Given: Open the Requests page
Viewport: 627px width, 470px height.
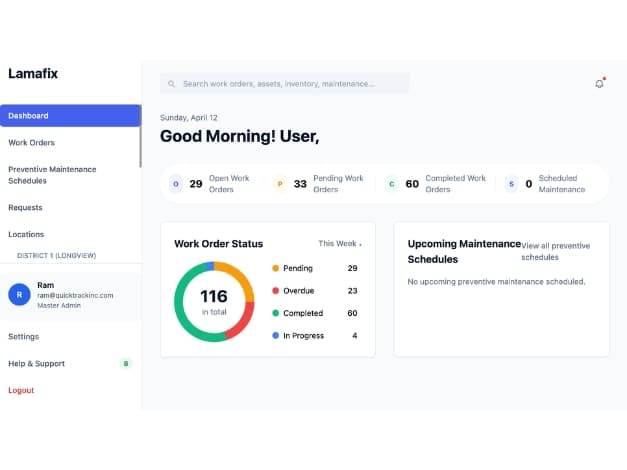Looking at the screenshot, I should [x=25, y=208].
